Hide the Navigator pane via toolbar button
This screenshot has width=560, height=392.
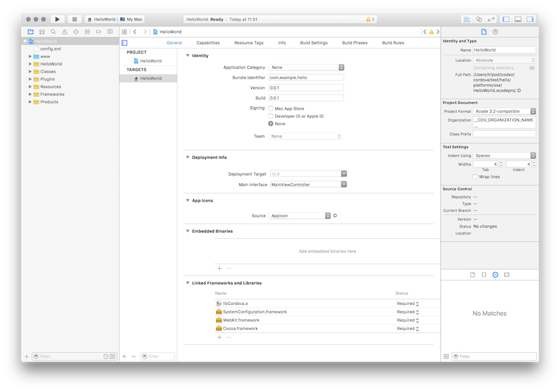505,19
